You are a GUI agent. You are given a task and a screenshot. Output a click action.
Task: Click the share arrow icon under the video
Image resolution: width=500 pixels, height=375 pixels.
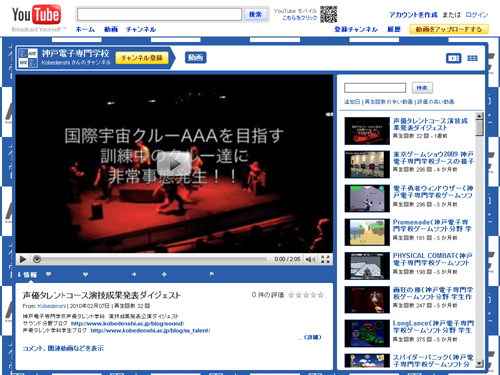134,274
